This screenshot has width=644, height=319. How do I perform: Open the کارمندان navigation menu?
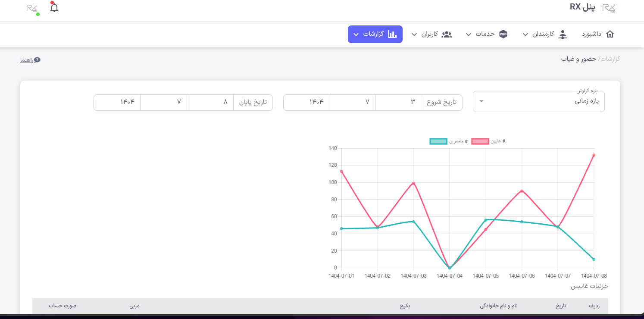click(x=544, y=34)
